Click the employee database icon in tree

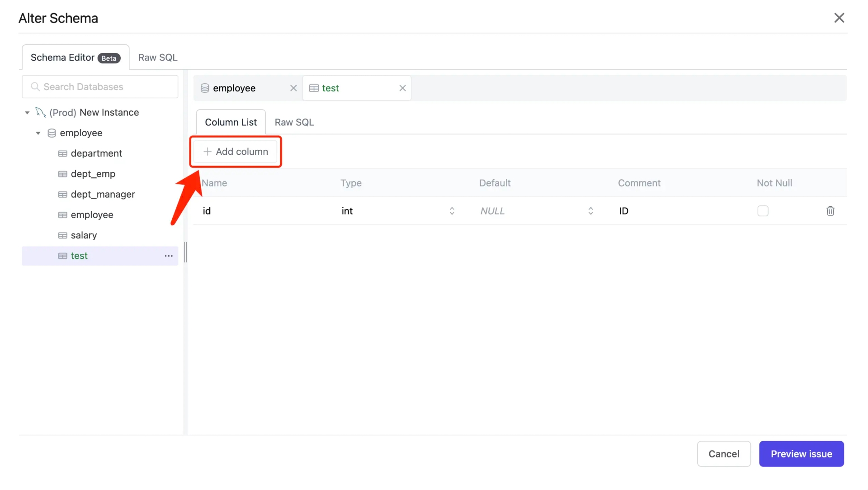click(x=52, y=133)
